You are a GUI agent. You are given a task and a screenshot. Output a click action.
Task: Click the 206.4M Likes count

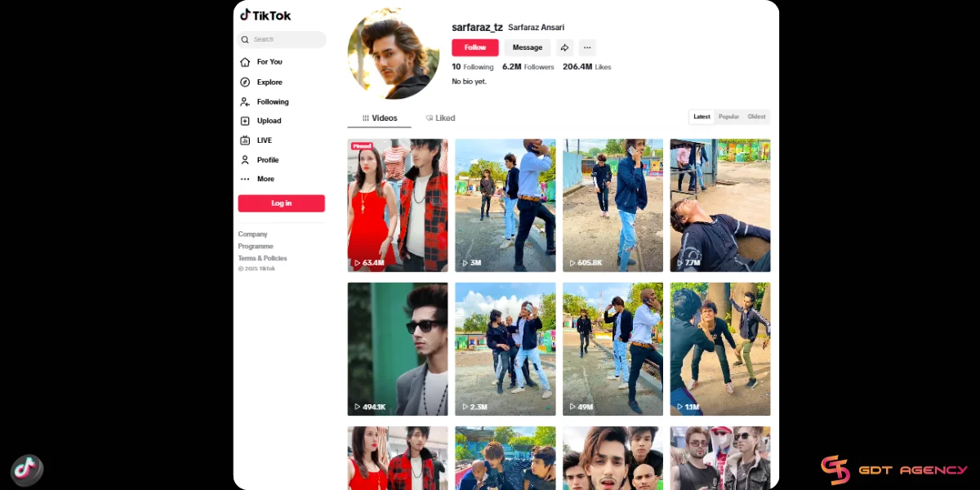coord(587,67)
